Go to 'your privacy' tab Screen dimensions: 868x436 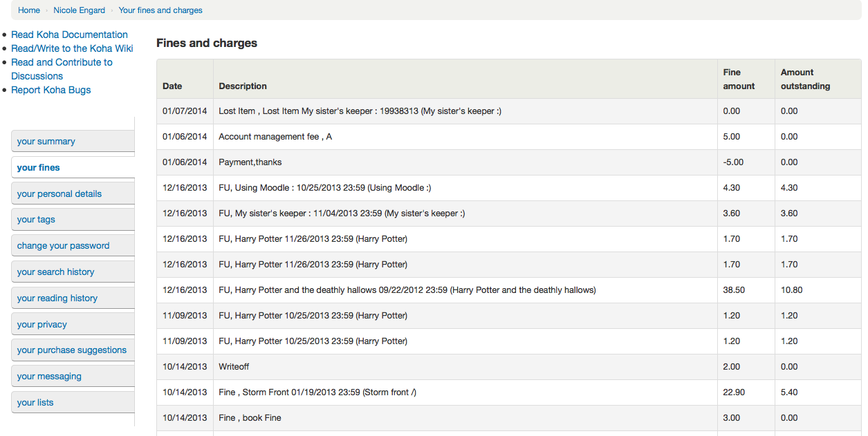coord(42,325)
